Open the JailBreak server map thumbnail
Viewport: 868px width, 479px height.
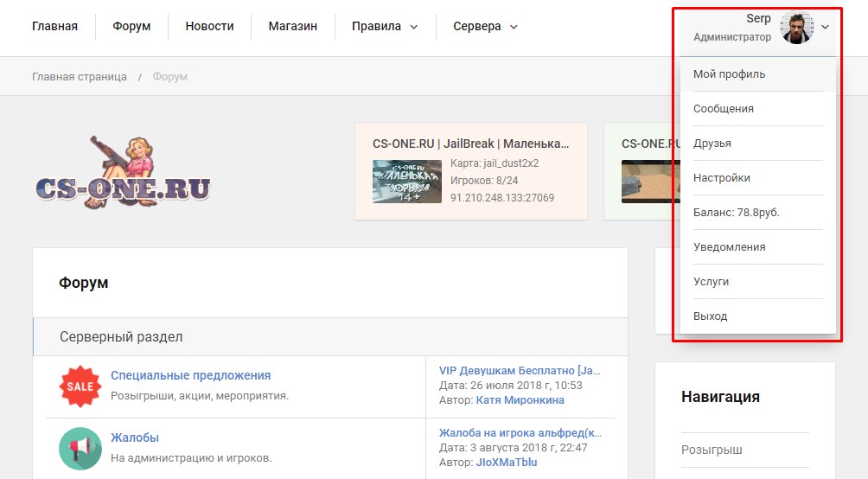[407, 181]
